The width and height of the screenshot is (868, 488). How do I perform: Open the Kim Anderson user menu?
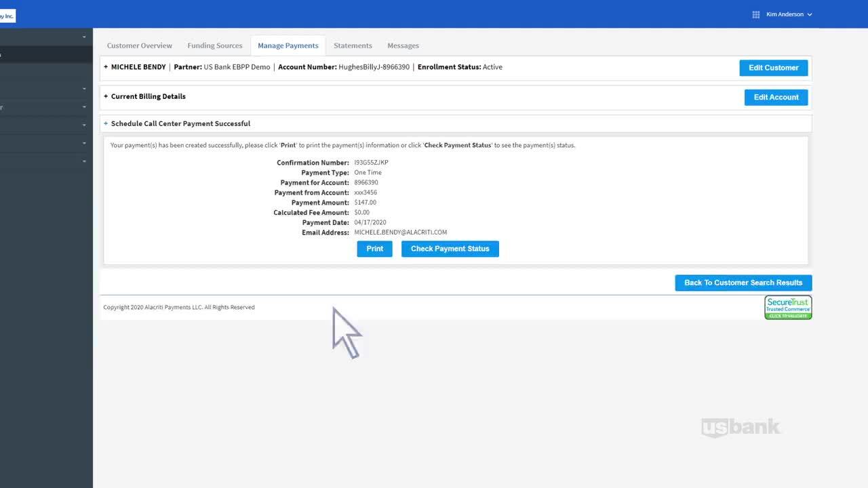click(788, 14)
